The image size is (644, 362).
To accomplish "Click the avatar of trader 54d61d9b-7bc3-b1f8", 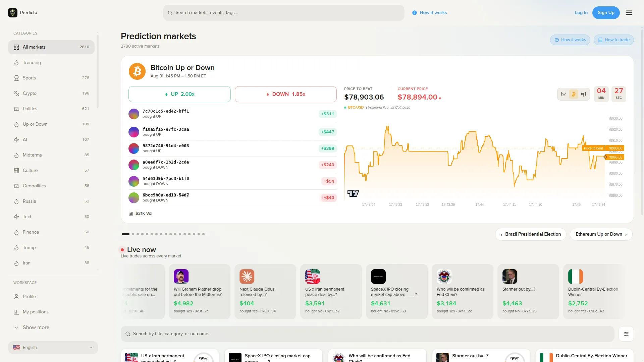I will pyautogui.click(x=134, y=181).
